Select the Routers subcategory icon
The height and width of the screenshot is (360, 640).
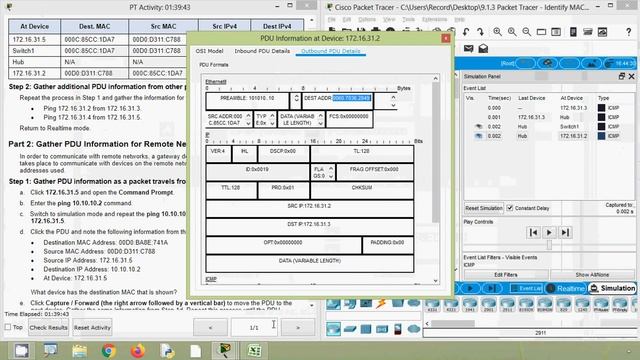[x=333, y=329]
